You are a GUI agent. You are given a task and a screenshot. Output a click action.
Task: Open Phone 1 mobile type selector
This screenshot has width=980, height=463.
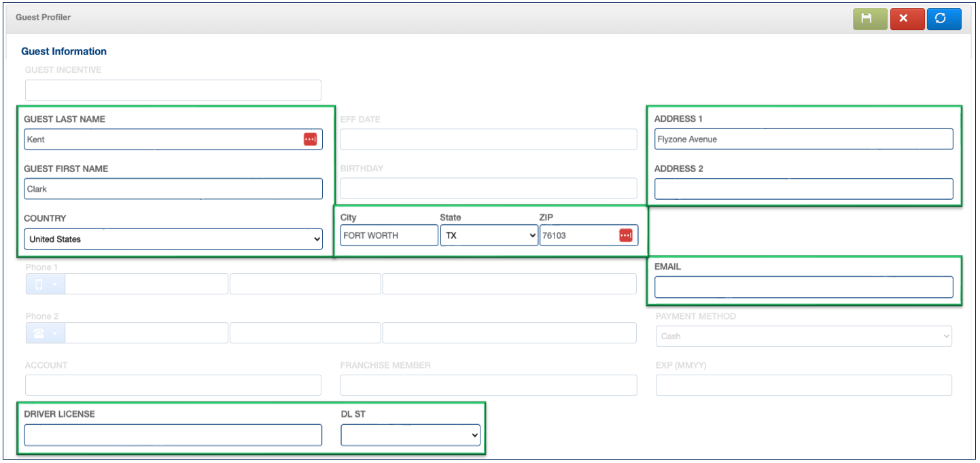pyautogui.click(x=45, y=284)
